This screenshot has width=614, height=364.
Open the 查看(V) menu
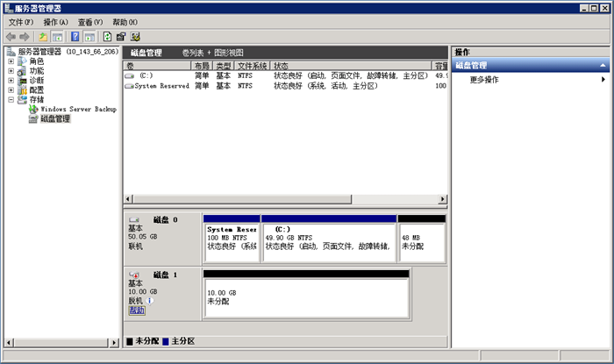pyautogui.click(x=89, y=22)
